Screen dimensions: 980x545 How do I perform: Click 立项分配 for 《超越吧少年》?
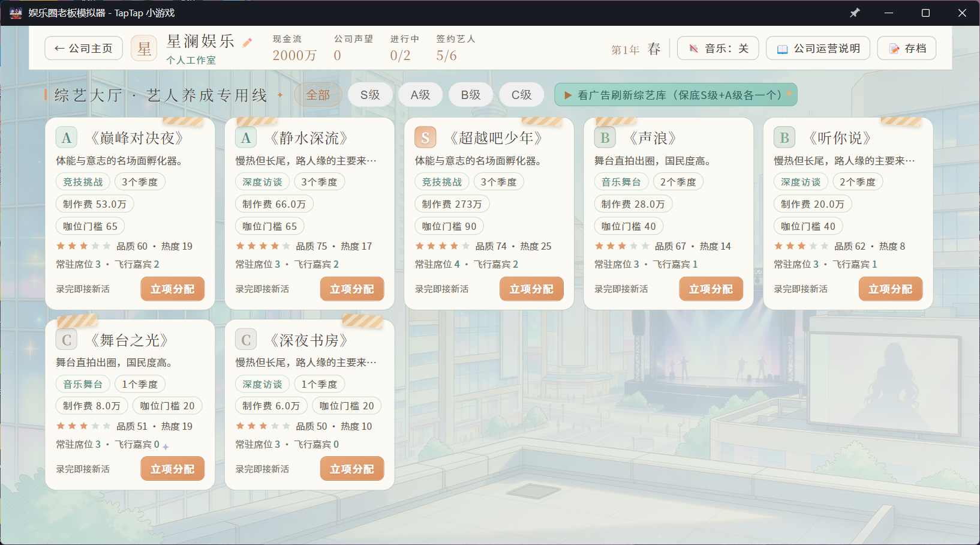531,289
